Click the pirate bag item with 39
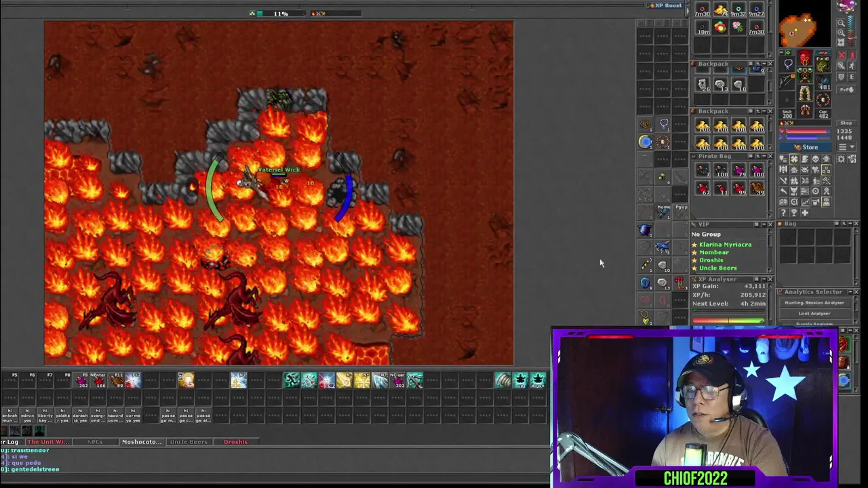 pyautogui.click(x=757, y=188)
